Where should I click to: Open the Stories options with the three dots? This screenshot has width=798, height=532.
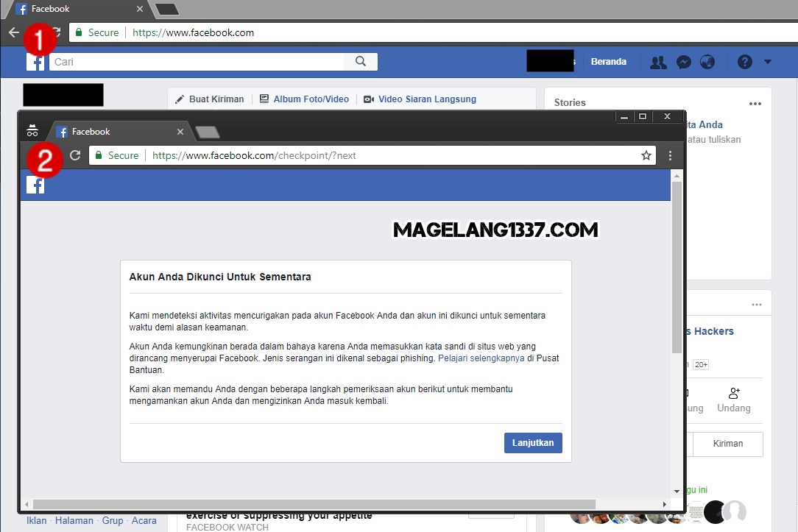pos(755,104)
